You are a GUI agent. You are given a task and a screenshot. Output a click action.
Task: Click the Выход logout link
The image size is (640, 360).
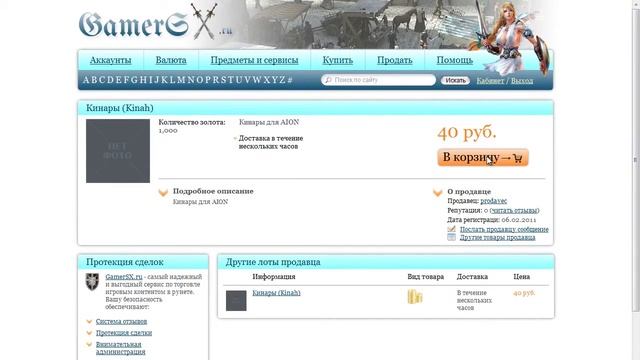click(522, 81)
